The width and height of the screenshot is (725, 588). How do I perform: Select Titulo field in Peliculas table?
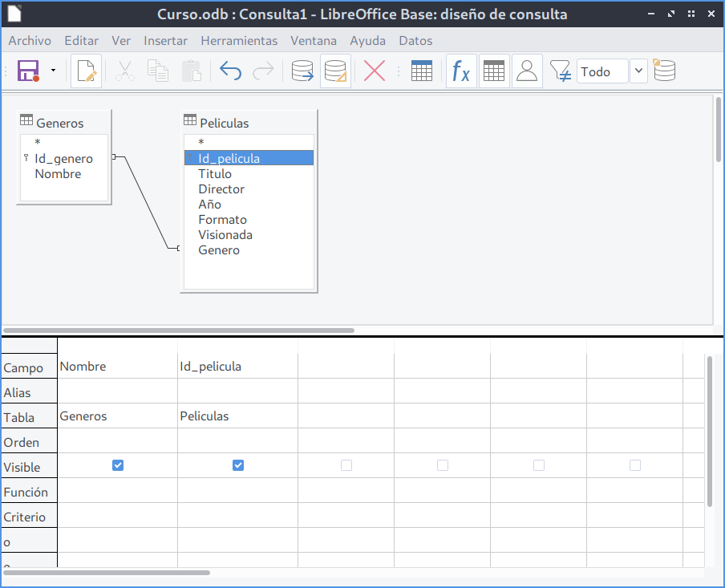coord(249,174)
